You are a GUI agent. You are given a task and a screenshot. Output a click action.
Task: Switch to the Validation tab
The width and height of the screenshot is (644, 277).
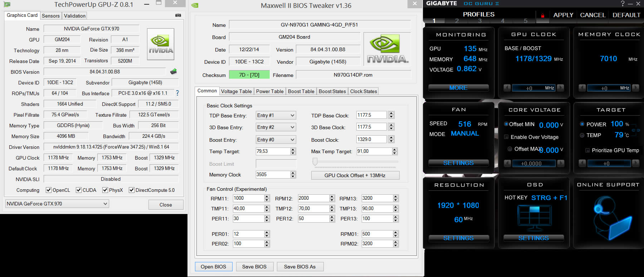click(75, 16)
